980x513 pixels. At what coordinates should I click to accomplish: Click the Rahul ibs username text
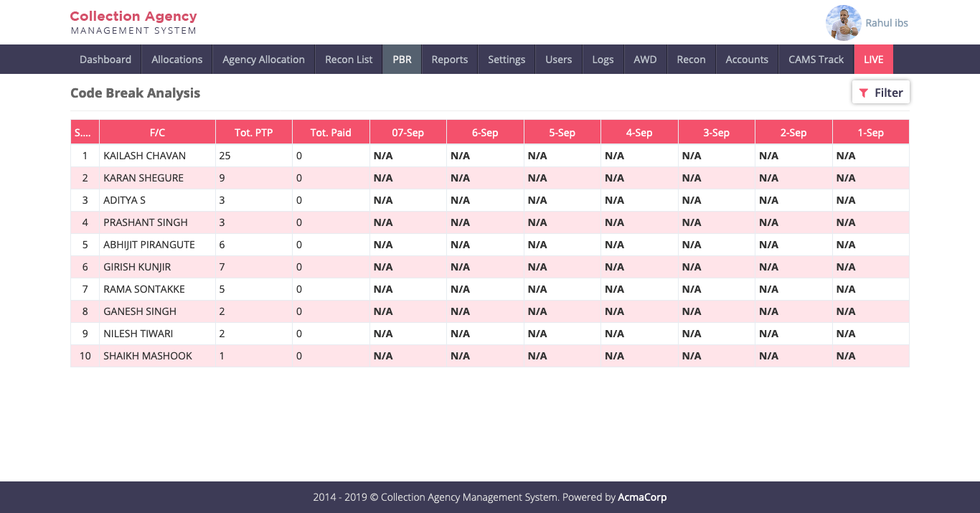click(887, 23)
